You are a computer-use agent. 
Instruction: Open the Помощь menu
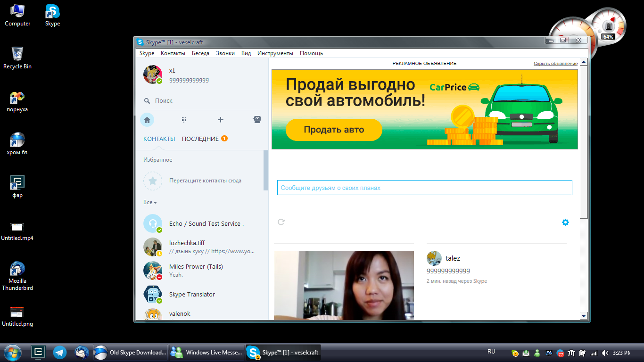click(x=312, y=53)
